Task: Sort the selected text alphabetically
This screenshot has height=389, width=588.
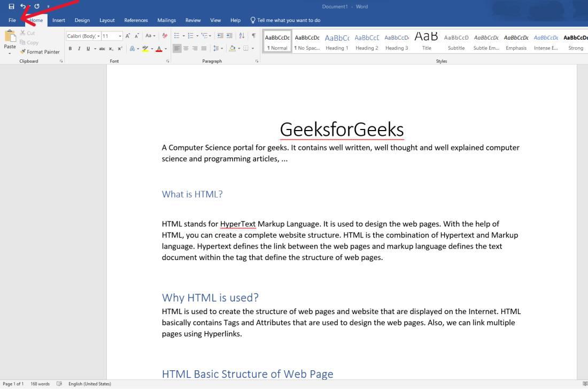Action: point(242,36)
